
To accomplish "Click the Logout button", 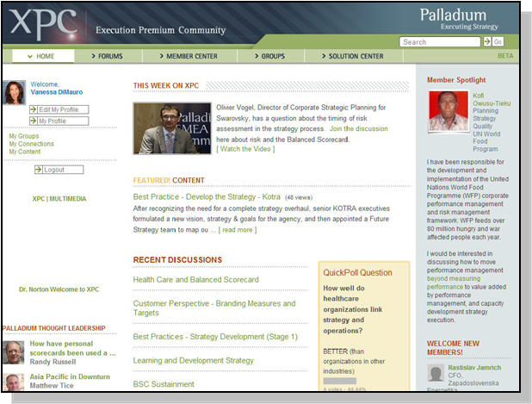I will (59, 170).
